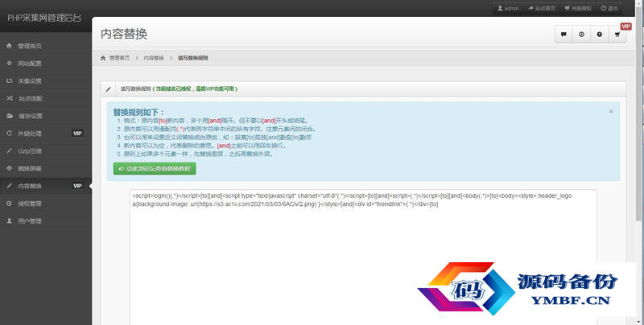Screen dimensions: 644x325
Task: Open 采集设置 retweet icon in sidebar
Action: [9, 80]
